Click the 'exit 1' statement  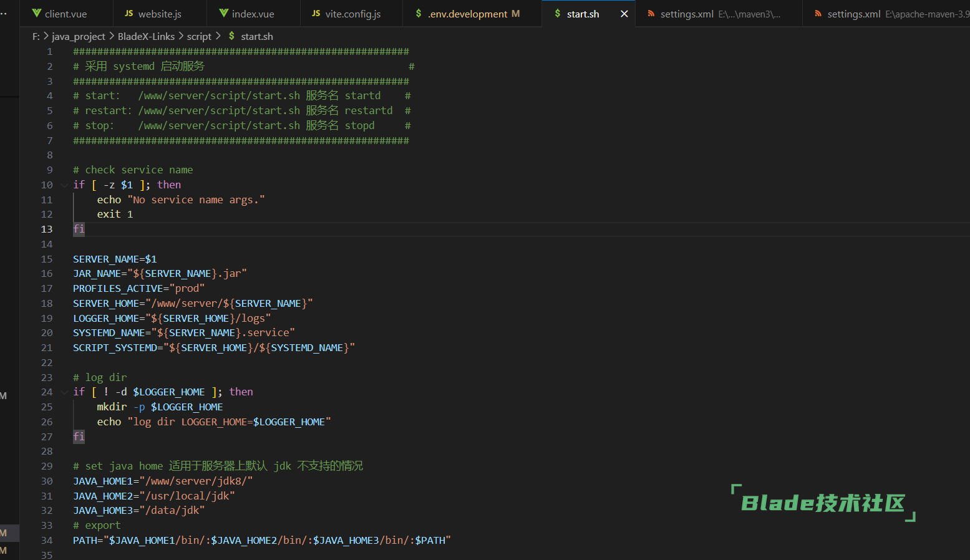(x=115, y=215)
